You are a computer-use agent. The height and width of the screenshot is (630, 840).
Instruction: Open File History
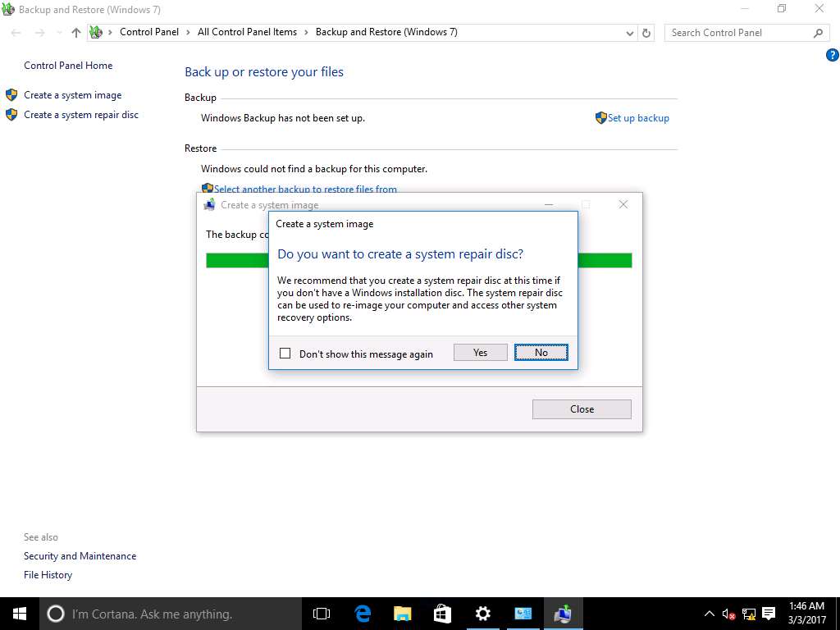[48, 575]
